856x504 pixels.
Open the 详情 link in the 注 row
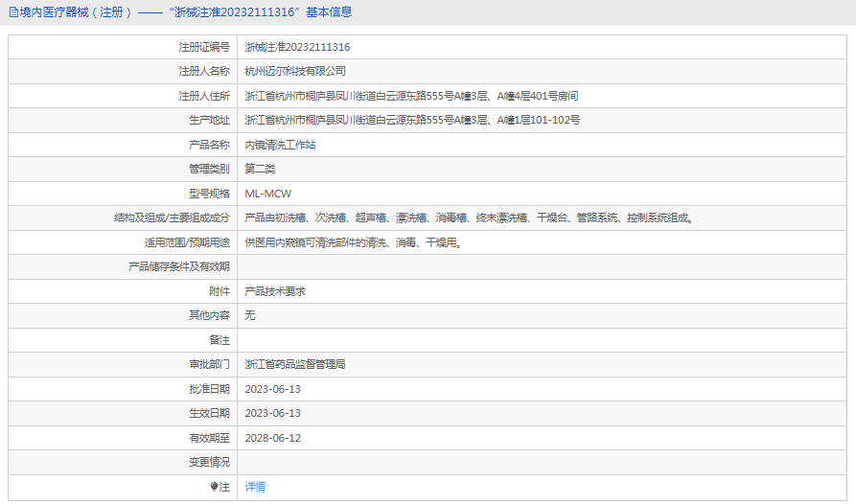point(255,487)
